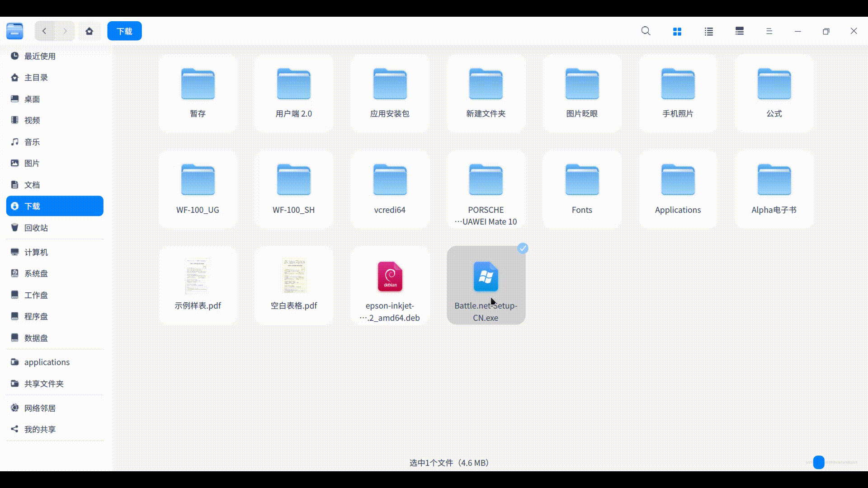Switch to compact column view
The height and width of the screenshot is (488, 868).
click(x=739, y=31)
